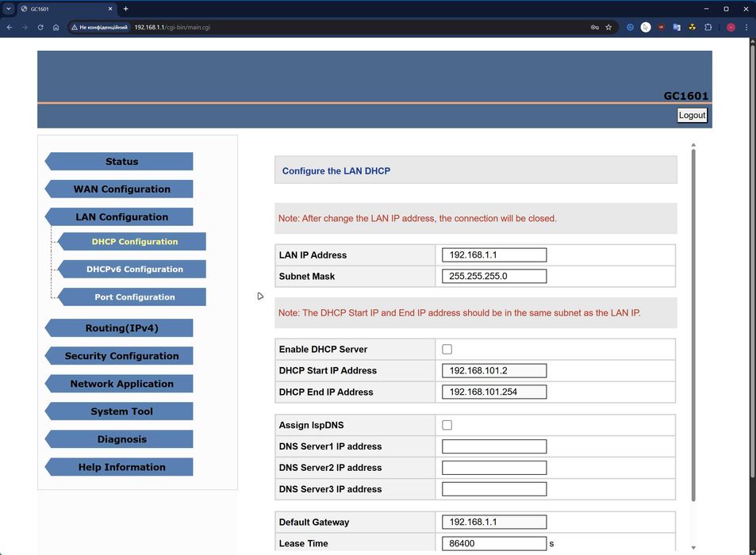Click the DNS Server2 IP address field
Image resolution: width=756 pixels, height=555 pixels.
click(494, 467)
